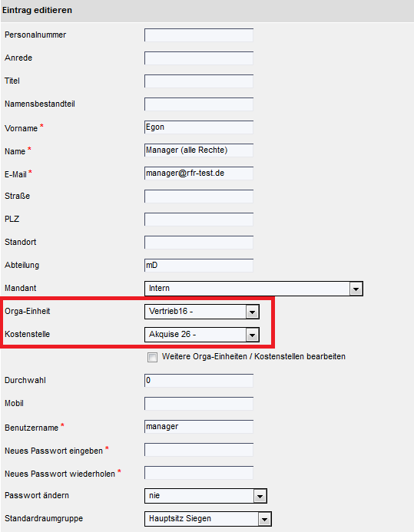Viewport: 414px width, 532px height.
Task: Select the Standort input field
Action: (199, 243)
